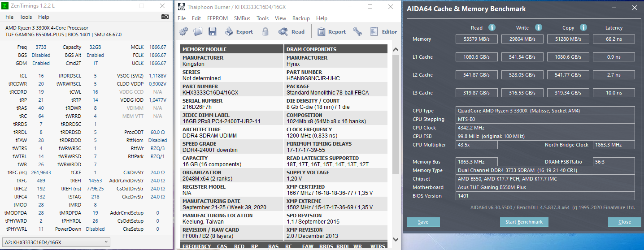Viewport: 644px width, 250px height.
Task: Click the tRFC value 489
Action: [x=41, y=181]
